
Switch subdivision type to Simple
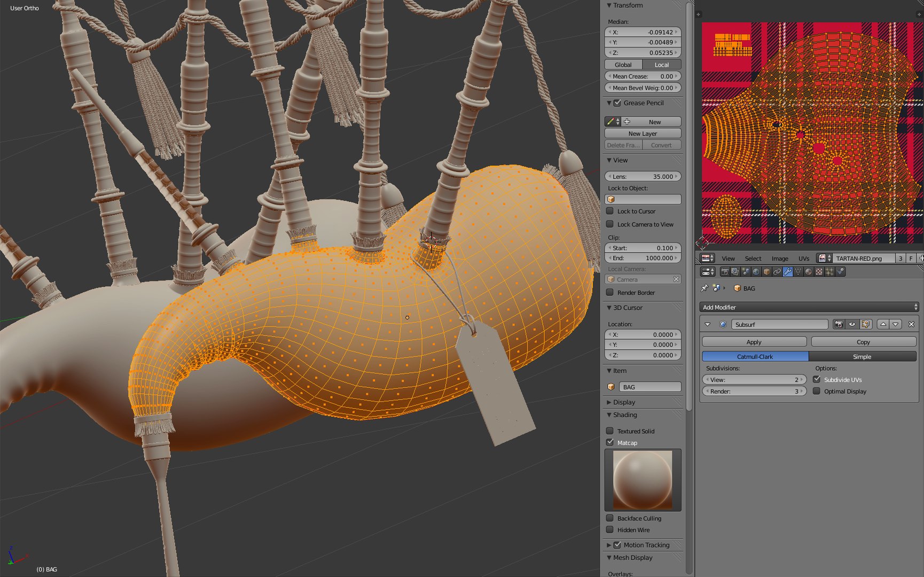pyautogui.click(x=862, y=356)
